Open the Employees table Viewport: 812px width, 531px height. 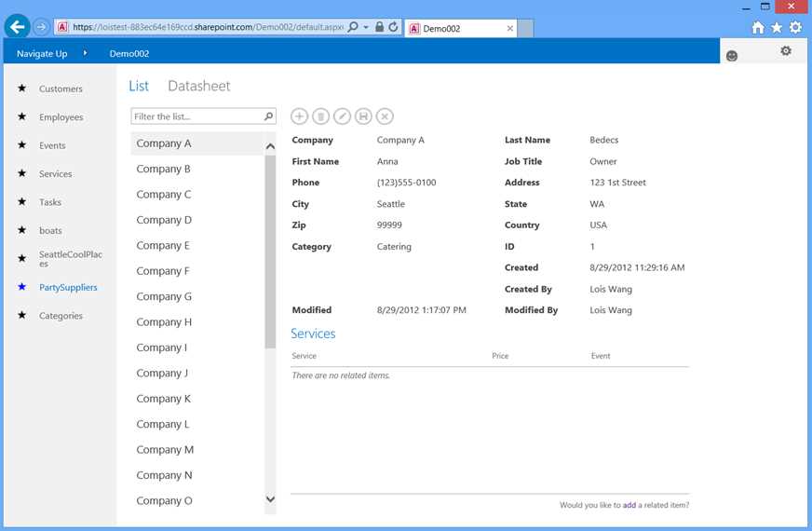pyautogui.click(x=61, y=117)
